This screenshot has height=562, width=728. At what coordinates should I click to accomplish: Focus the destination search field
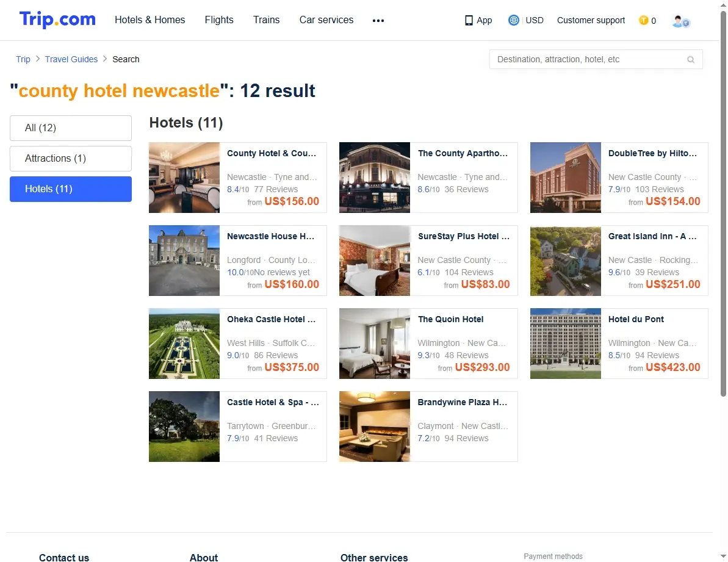click(x=596, y=59)
